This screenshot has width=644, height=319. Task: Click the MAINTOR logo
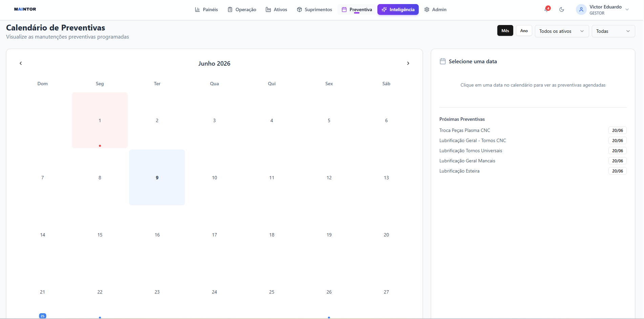coord(25,9)
